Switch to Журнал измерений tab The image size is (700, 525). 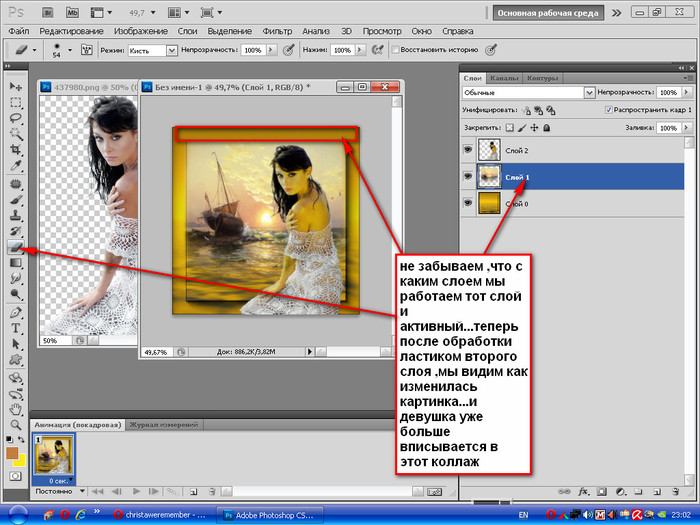[x=164, y=425]
